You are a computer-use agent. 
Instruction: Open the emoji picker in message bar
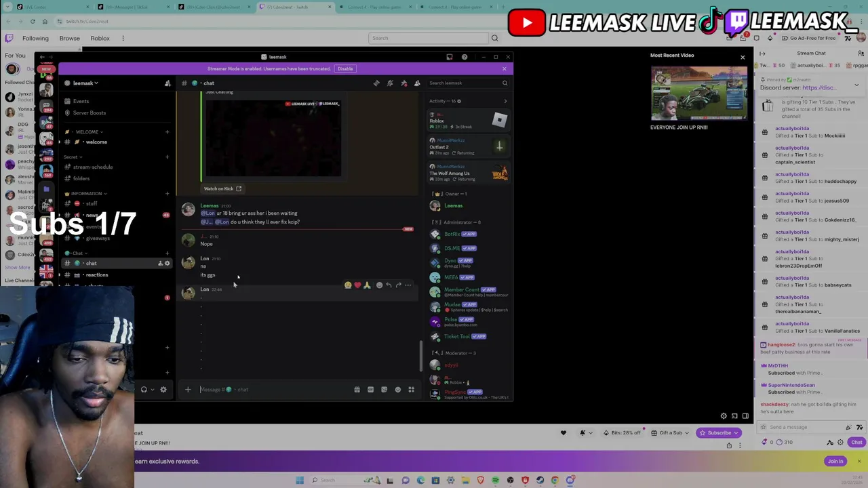pyautogui.click(x=398, y=390)
